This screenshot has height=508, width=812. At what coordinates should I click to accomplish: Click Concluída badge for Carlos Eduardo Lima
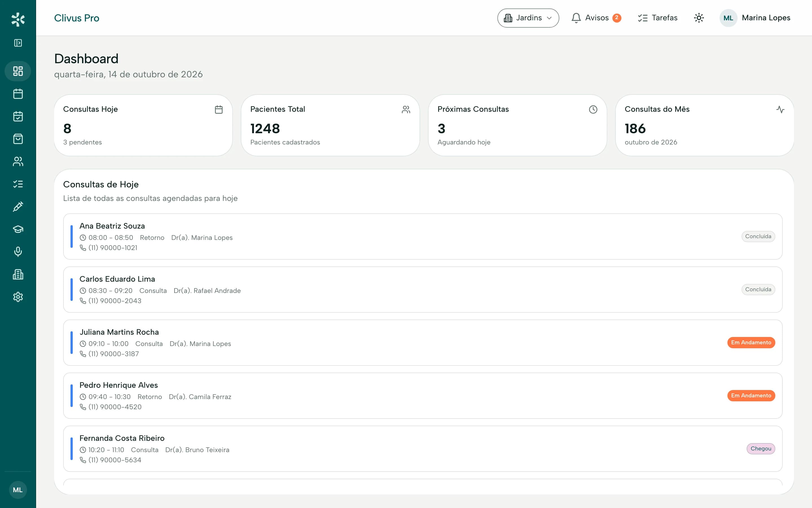[x=758, y=290]
